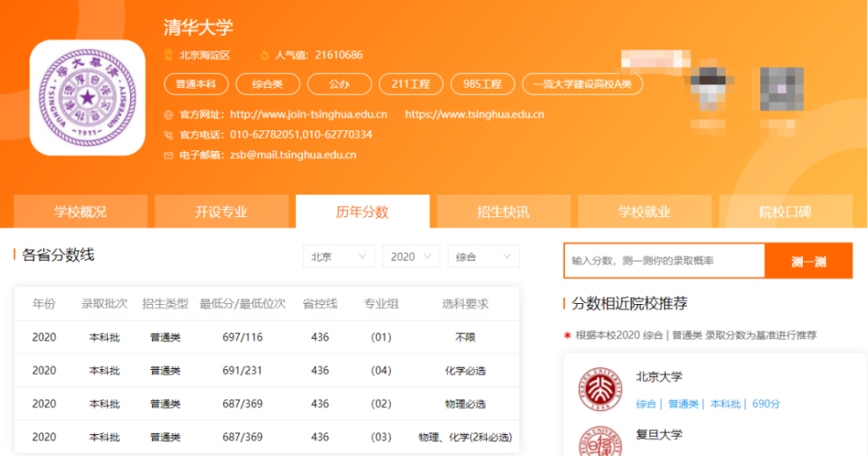Go to the 招生快讯 tab
This screenshot has width=868, height=456.
[x=503, y=212]
